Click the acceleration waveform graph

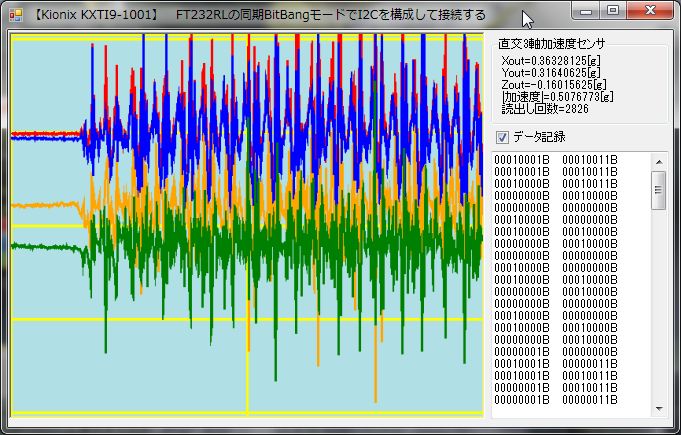pos(247,225)
